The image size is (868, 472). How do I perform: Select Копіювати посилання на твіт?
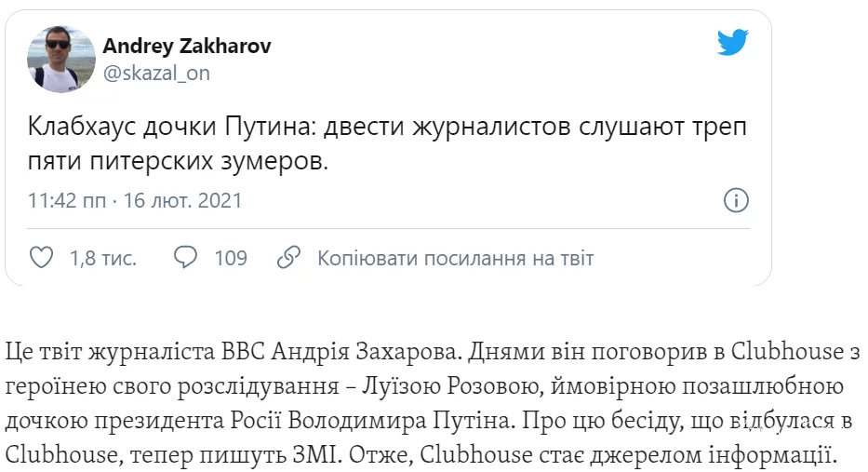point(456,258)
